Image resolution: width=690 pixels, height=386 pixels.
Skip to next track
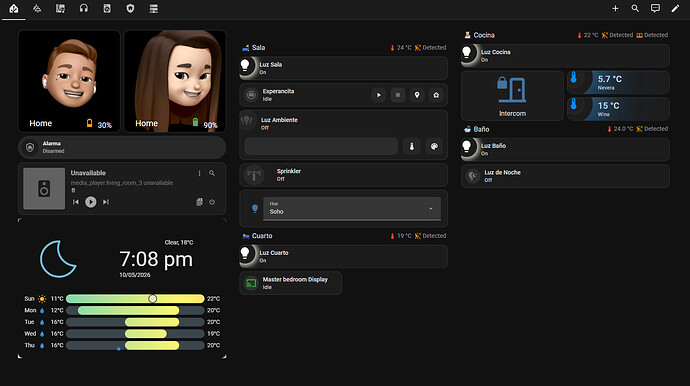106,202
